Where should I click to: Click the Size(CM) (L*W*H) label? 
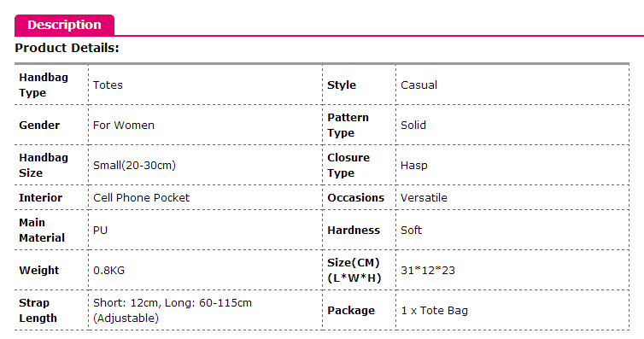tap(354, 271)
